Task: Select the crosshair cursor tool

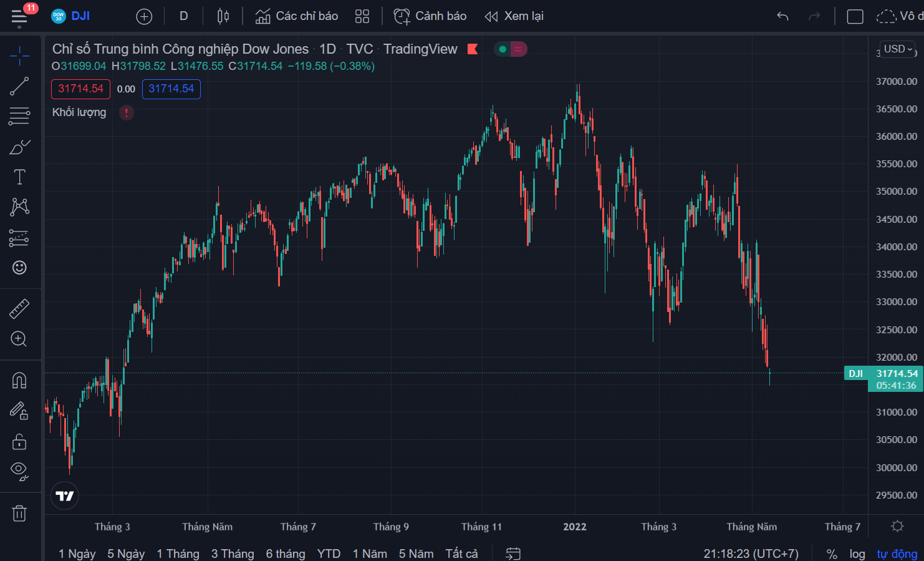Action: (x=19, y=56)
